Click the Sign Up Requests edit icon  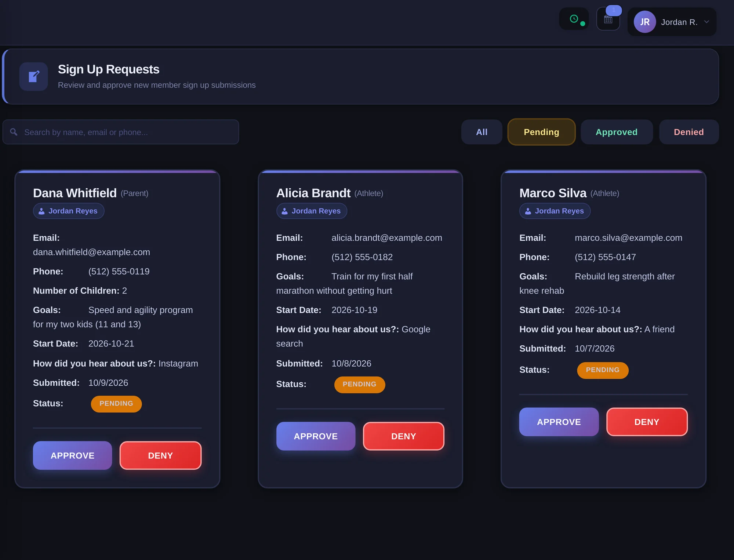tap(34, 76)
